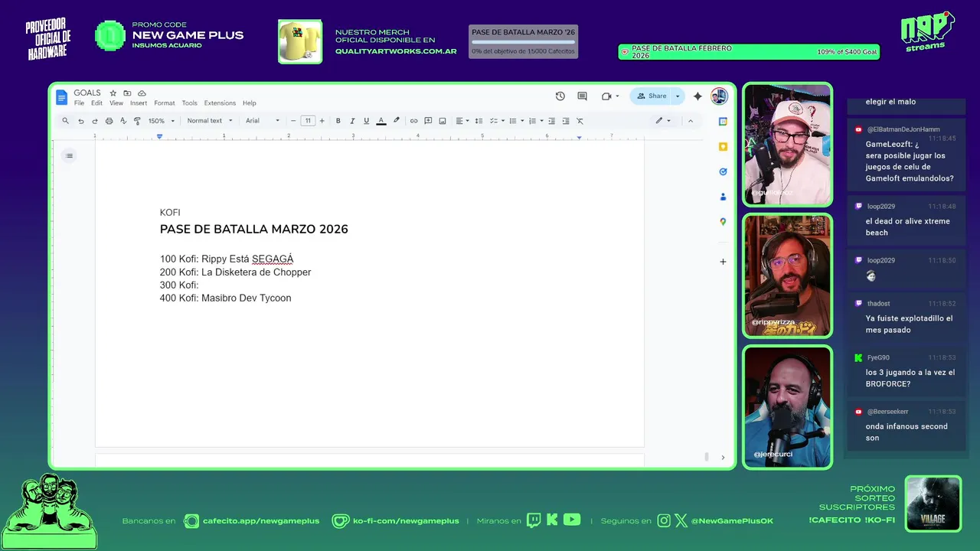Open Contacts side panel
Viewport: 980px width, 551px height.
(x=723, y=197)
